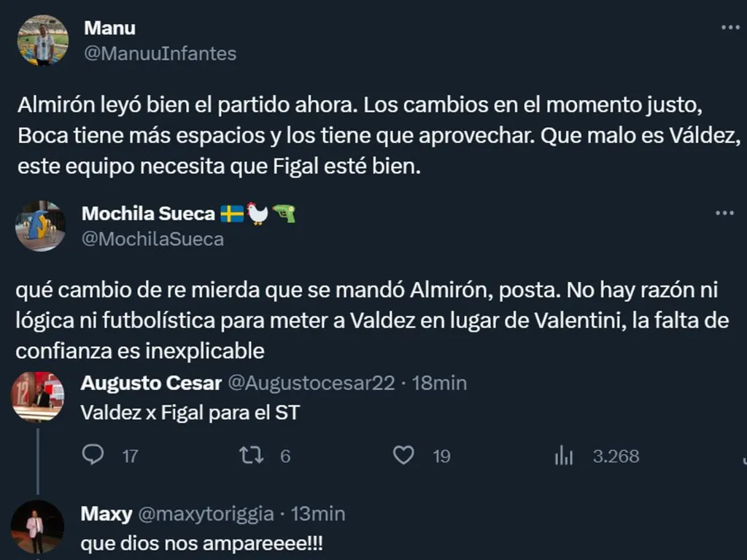This screenshot has width=747, height=560.
Task: Open Manu's profile picture
Action: (43, 41)
